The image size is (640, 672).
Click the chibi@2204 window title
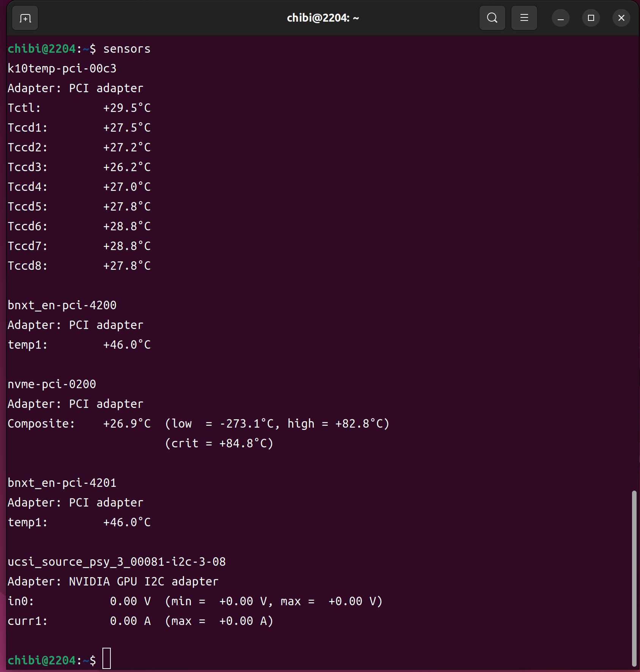click(322, 18)
